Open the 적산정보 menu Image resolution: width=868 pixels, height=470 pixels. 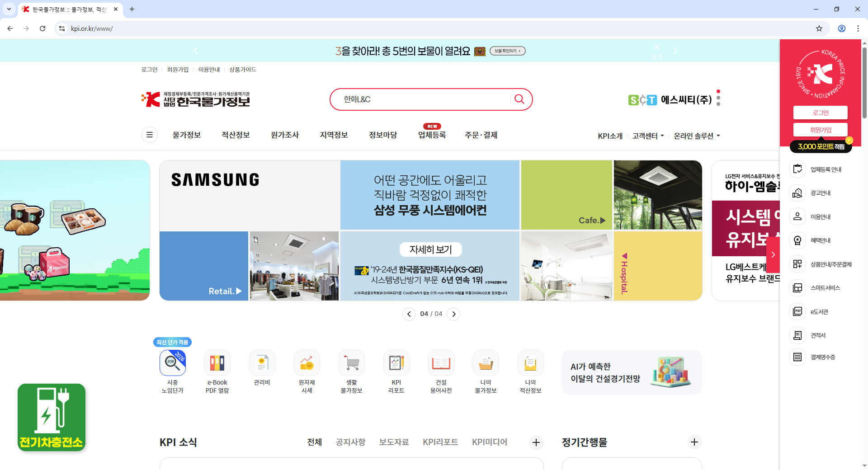pos(236,135)
